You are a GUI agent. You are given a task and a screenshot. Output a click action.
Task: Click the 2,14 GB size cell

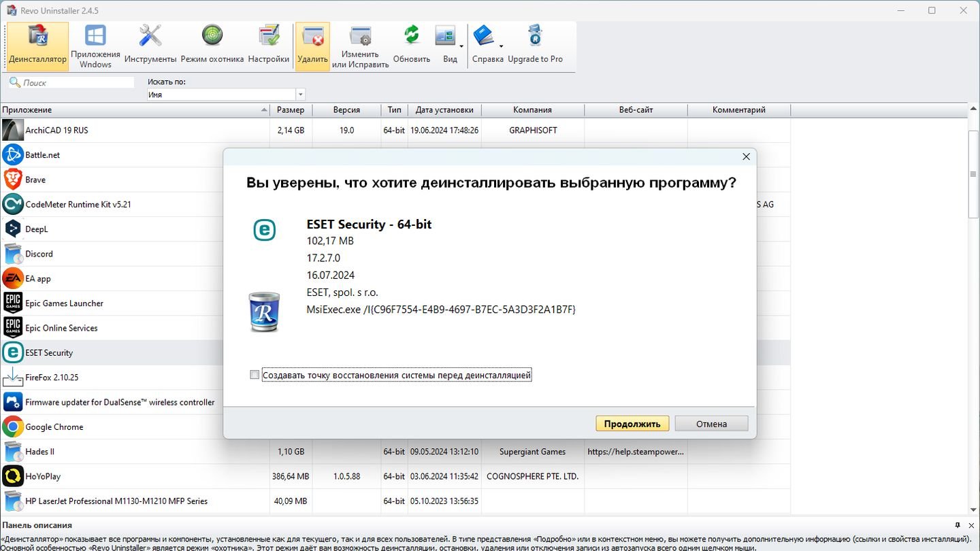point(291,130)
